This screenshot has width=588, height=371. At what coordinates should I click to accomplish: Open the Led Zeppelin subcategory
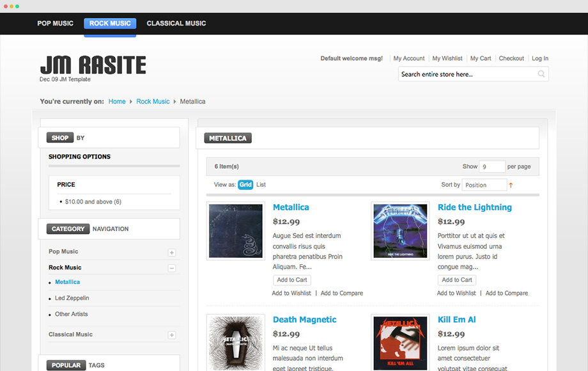[x=72, y=298]
